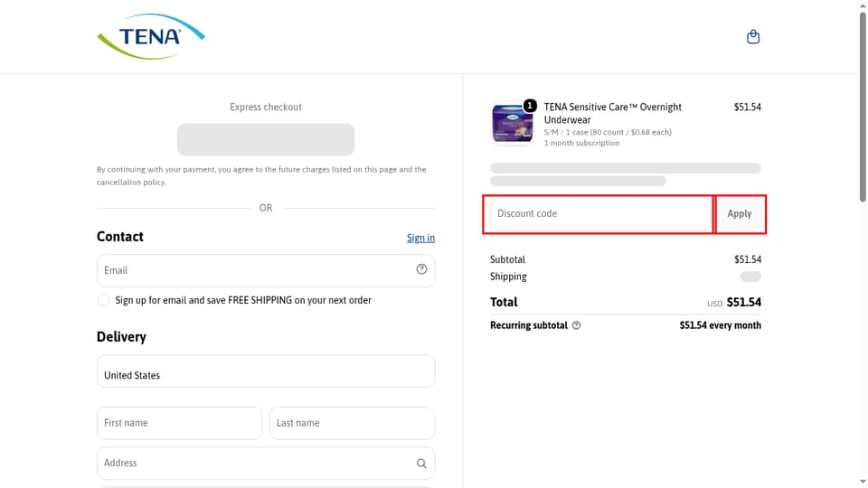Open the shopping bag cart icon

(753, 37)
